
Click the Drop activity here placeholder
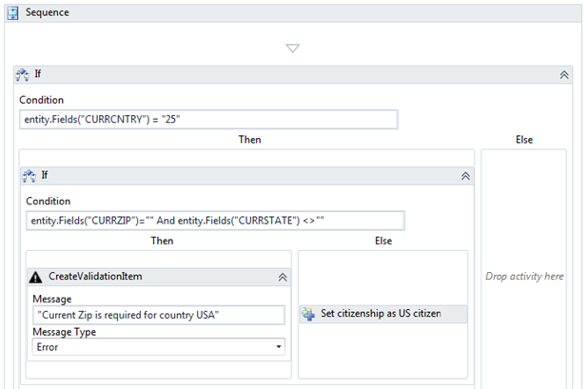524,277
